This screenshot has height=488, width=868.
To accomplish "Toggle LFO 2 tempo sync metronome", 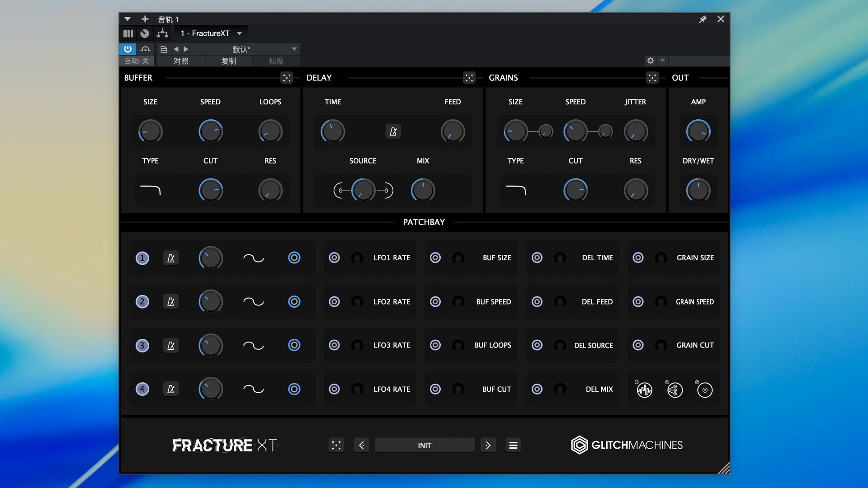I will click(170, 301).
